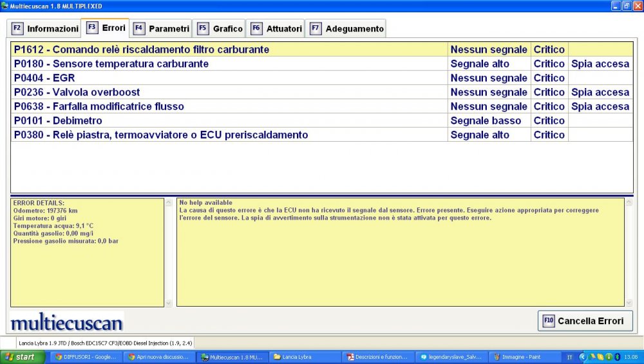Viewport: 644px width, 364px height.
Task: Go to the Attuatori tab
Action: 276,29
